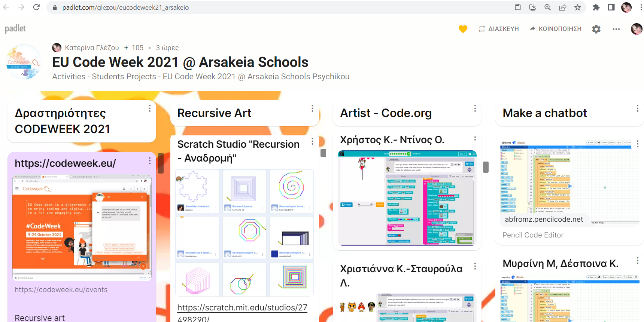644x322 pixels.
Task: Open the scratch.mit.edu studios link
Action: 242,313
